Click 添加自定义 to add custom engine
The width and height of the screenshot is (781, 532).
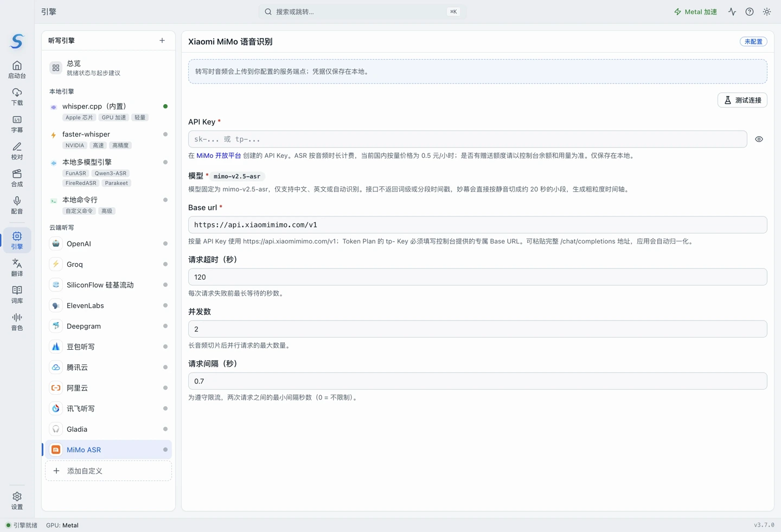tap(108, 471)
